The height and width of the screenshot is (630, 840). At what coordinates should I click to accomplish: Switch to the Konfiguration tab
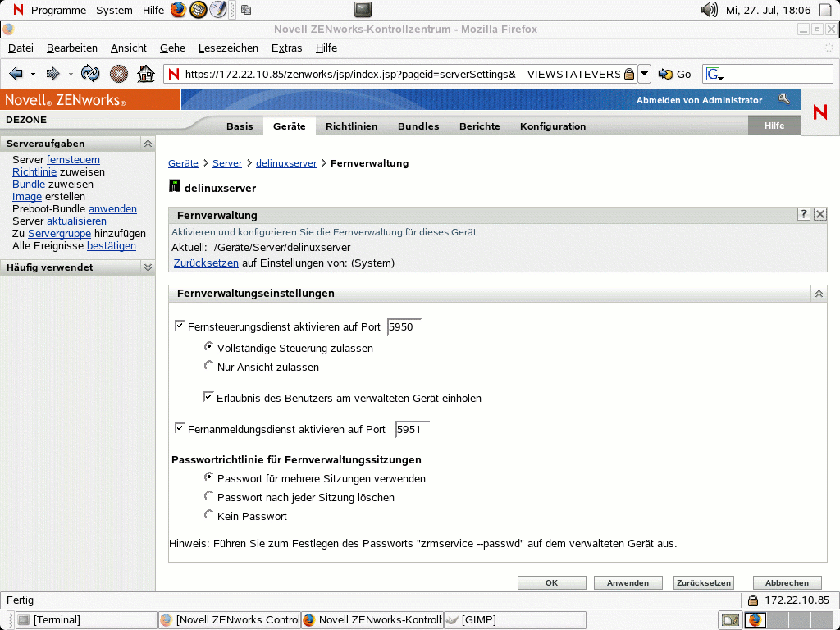[553, 126]
